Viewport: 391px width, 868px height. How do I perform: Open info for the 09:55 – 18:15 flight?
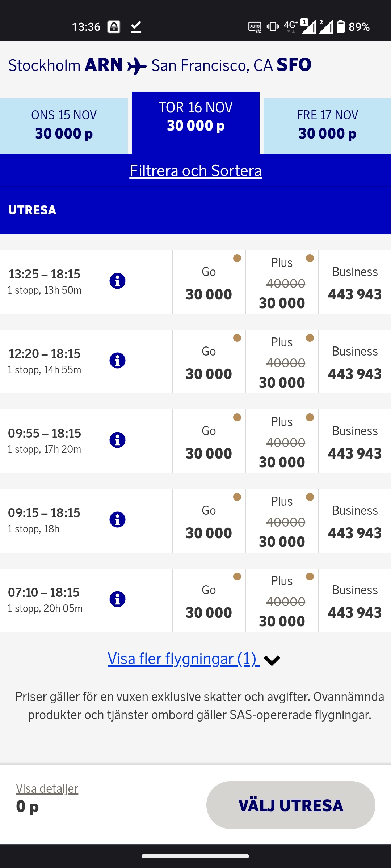pos(117,440)
